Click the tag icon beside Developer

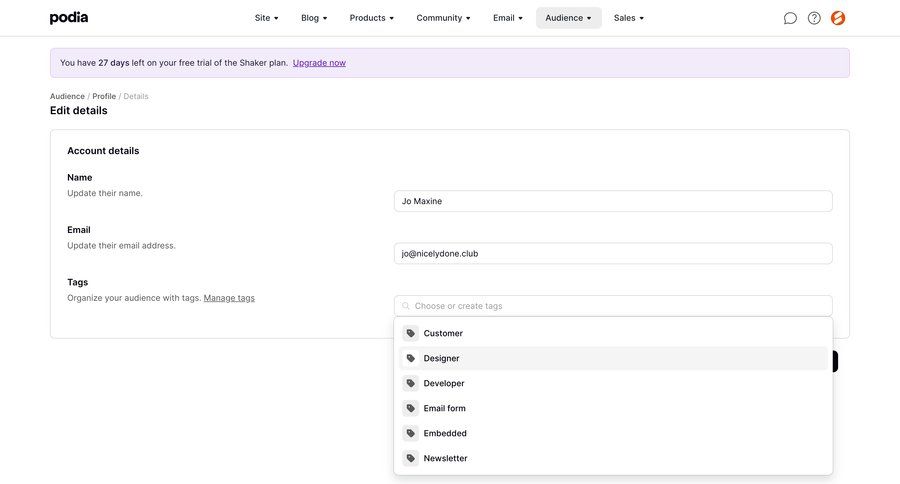(x=410, y=383)
